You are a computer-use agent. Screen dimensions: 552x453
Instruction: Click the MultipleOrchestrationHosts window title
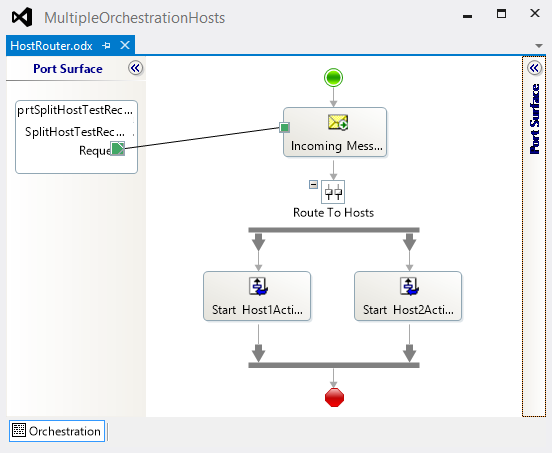tap(134, 18)
